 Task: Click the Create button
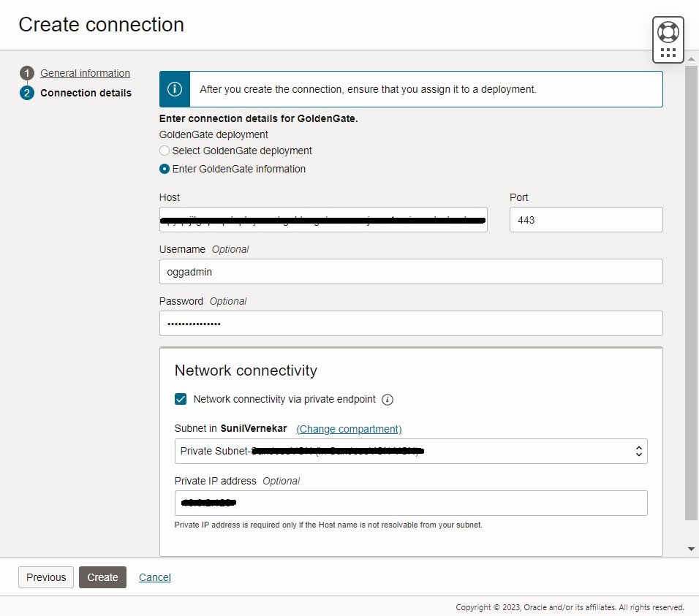(x=102, y=577)
